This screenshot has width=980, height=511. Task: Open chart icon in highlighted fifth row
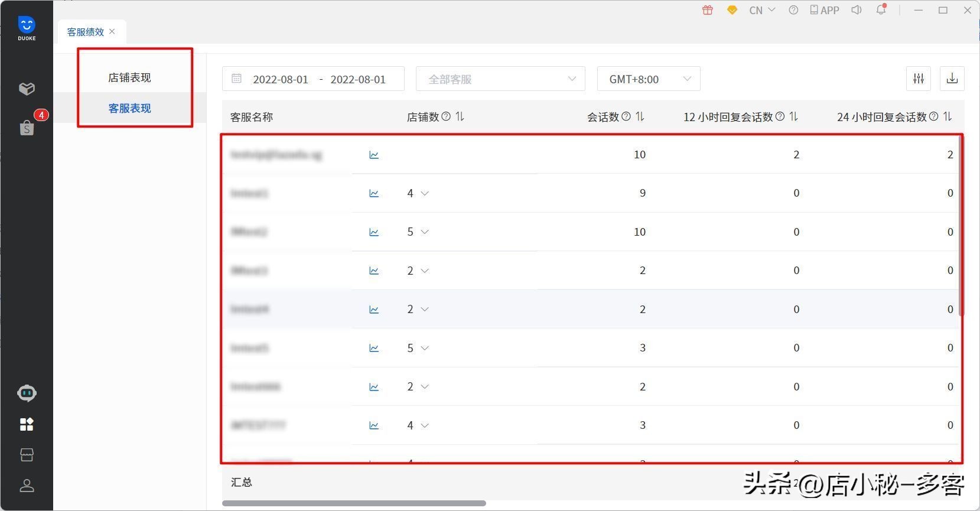[x=374, y=310]
